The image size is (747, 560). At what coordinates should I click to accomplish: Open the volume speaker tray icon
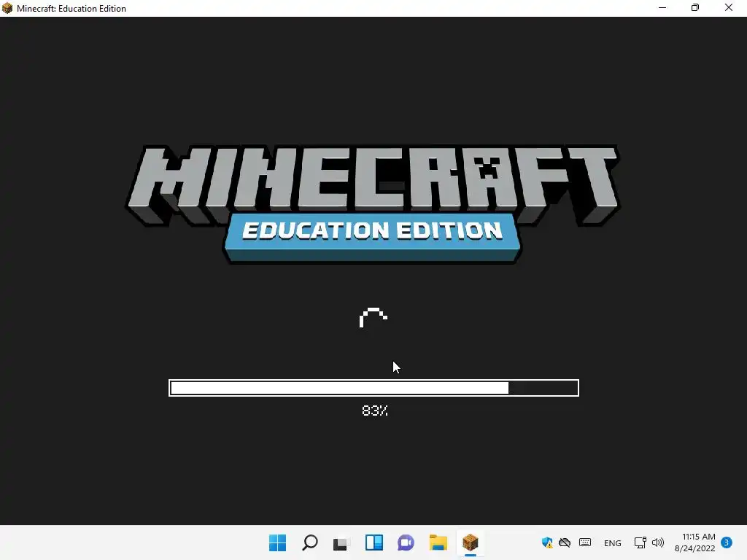click(x=658, y=542)
